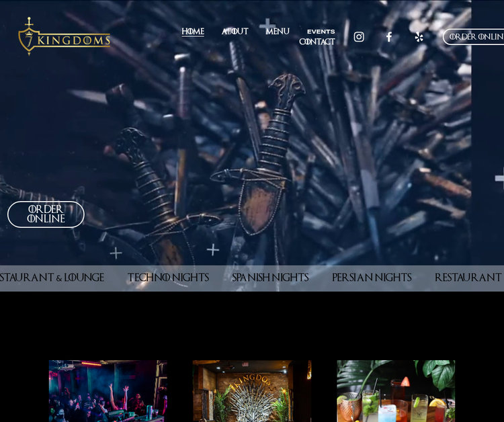
Task: Open the Facebook page icon
Action: point(388,37)
